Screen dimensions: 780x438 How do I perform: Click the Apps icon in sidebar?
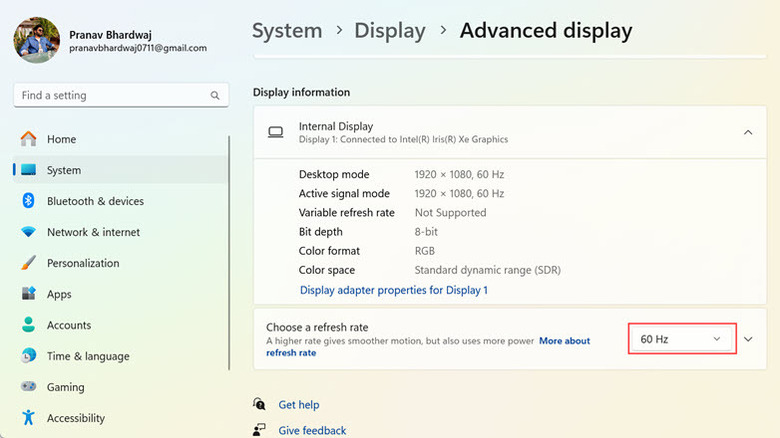click(x=28, y=294)
